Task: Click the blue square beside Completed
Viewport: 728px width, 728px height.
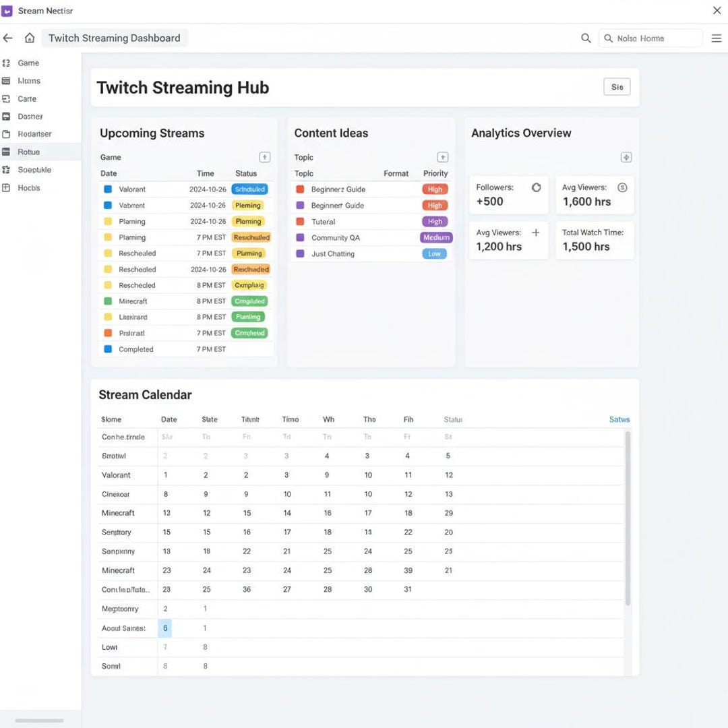Action: [x=108, y=349]
